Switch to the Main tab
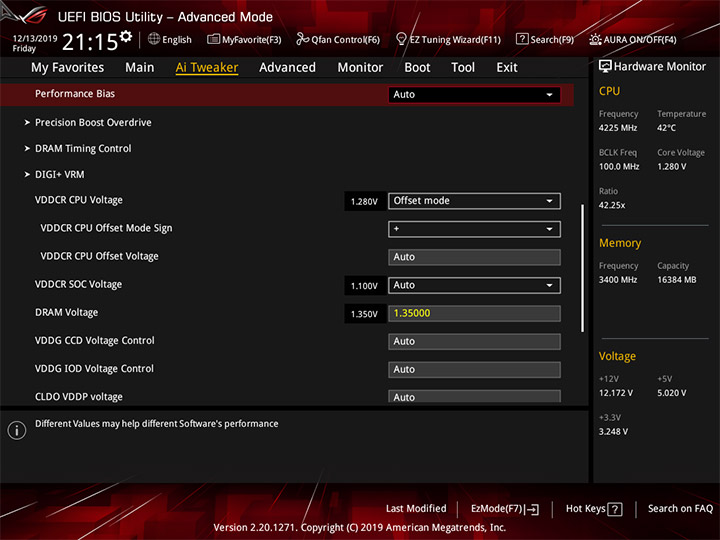The image size is (720, 540). pyautogui.click(x=140, y=68)
